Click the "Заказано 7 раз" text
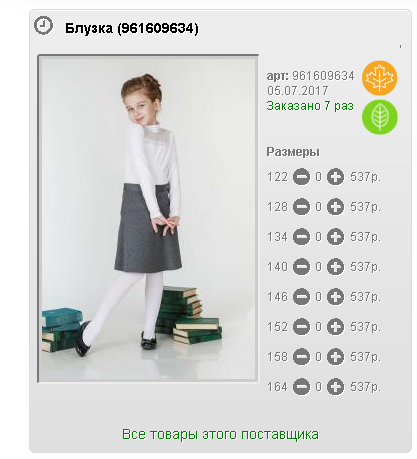The height and width of the screenshot is (459, 417). click(310, 106)
